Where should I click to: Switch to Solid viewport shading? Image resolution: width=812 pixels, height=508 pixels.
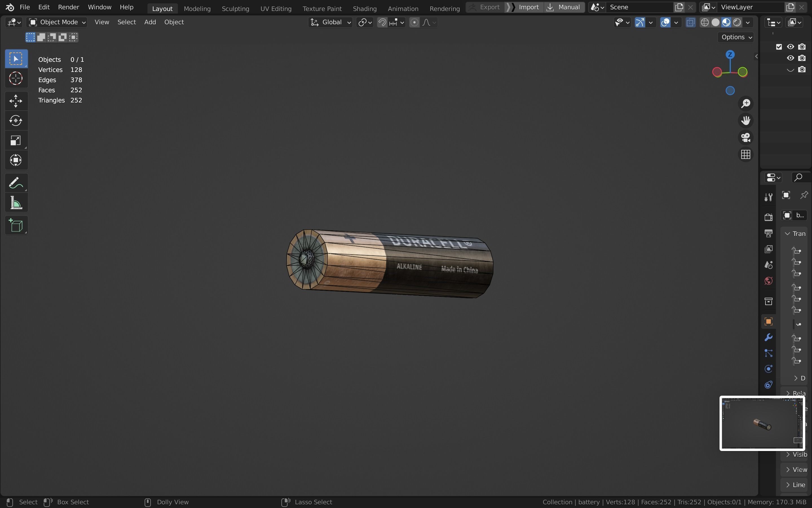point(715,22)
